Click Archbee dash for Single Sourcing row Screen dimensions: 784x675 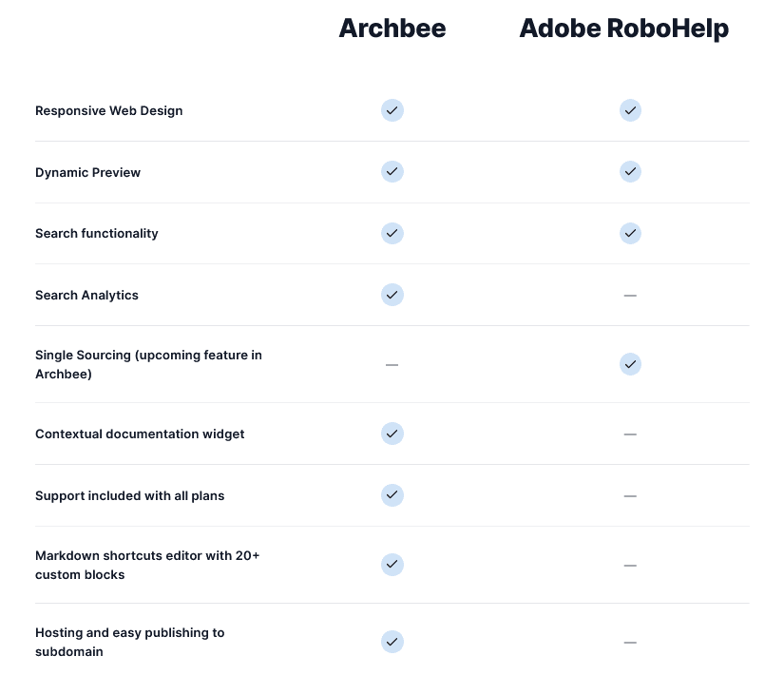[x=392, y=365]
